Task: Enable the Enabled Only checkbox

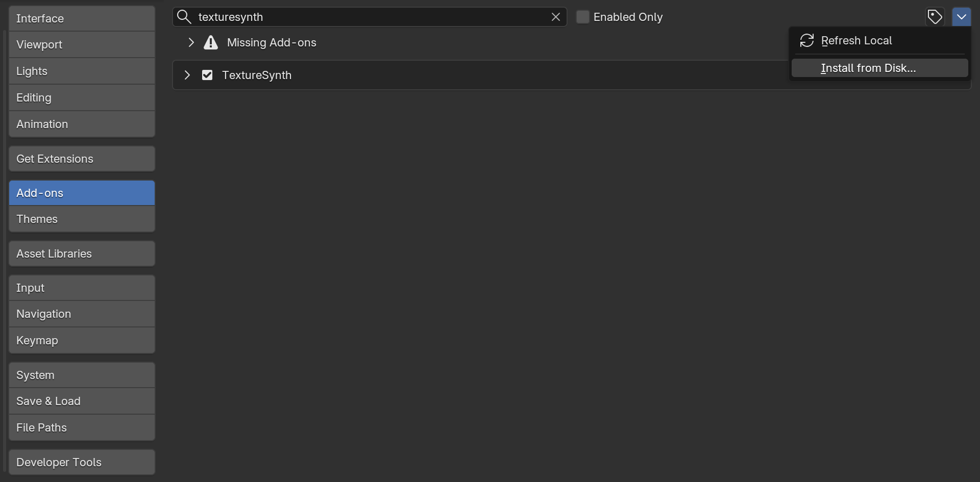Action: (x=582, y=17)
